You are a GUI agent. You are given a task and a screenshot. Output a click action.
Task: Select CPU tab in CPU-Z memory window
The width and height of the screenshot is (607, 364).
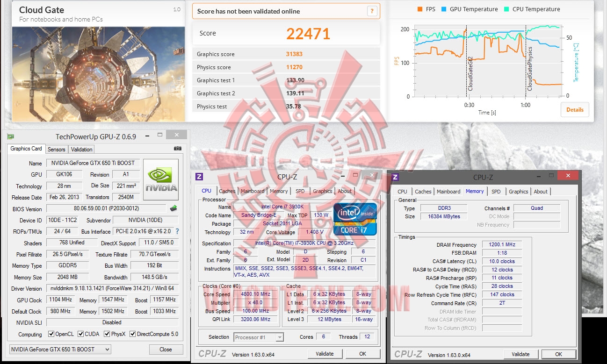(402, 192)
